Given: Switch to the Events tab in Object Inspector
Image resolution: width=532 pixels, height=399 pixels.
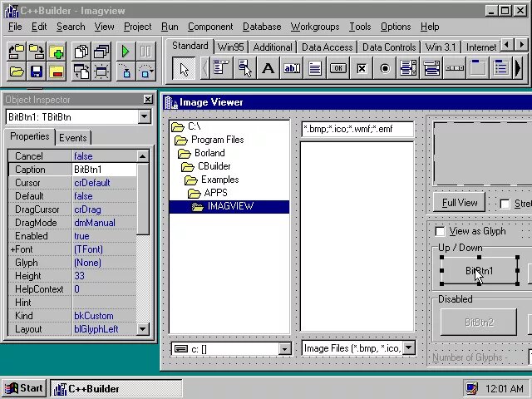Looking at the screenshot, I should 73,138.
